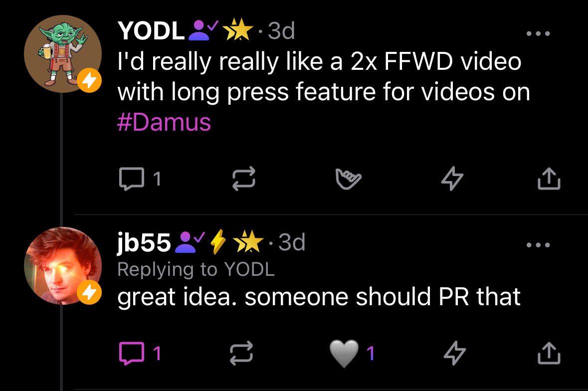Open the #Damus hashtag link

[x=164, y=122]
